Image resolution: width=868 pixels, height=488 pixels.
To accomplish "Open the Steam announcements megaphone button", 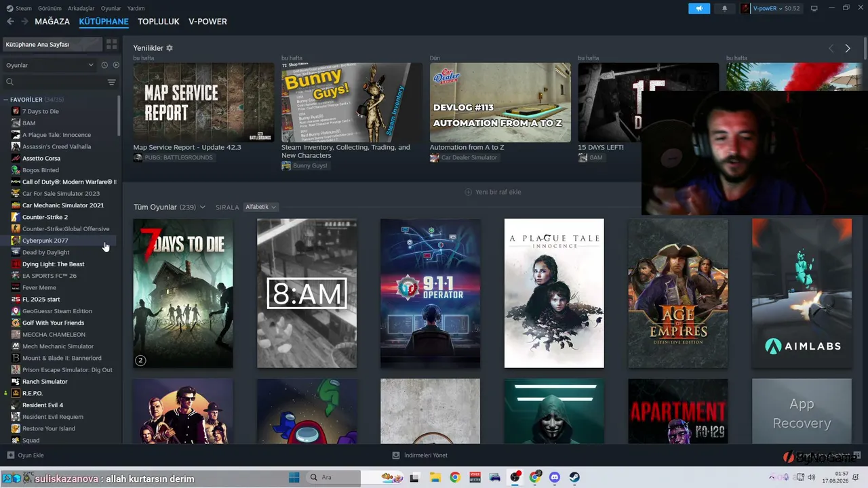I will click(x=699, y=8).
